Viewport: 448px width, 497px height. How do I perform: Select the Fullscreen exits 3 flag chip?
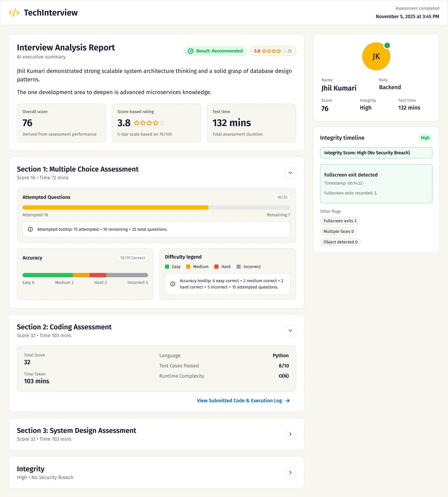pyautogui.click(x=340, y=221)
